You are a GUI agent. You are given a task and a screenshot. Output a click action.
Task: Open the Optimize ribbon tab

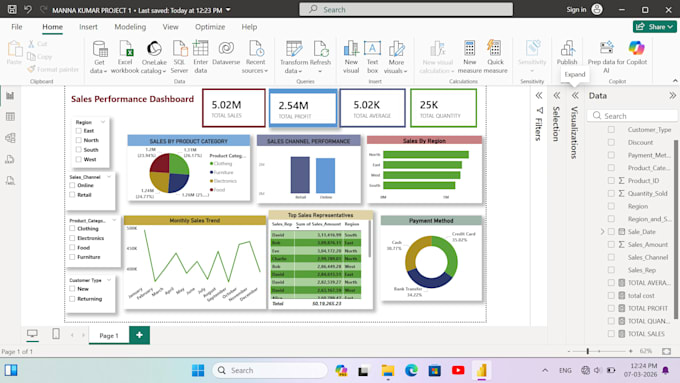click(x=210, y=27)
